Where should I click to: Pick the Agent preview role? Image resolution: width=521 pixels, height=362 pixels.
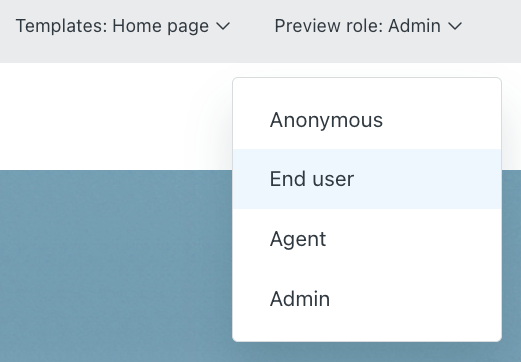point(367,239)
